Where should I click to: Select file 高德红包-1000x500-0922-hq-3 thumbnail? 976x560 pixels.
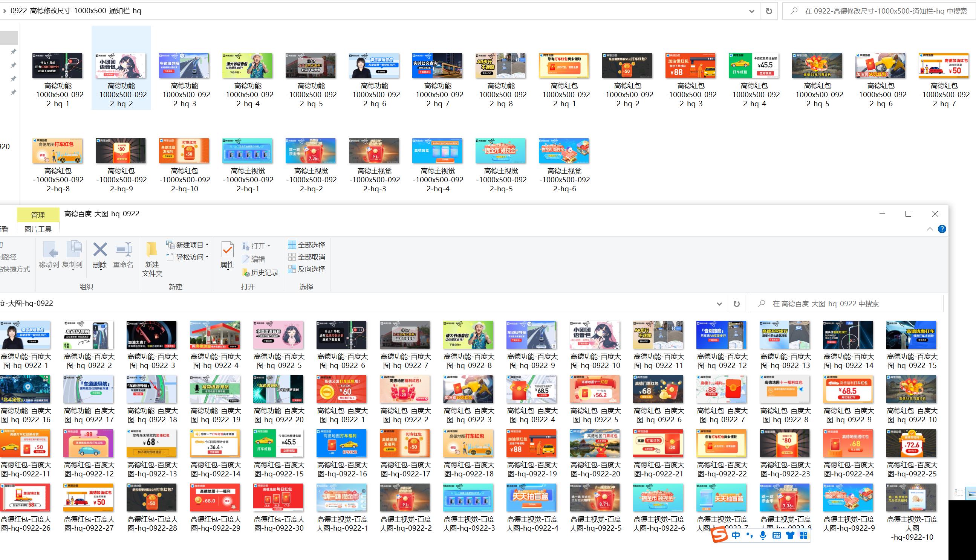coord(691,66)
